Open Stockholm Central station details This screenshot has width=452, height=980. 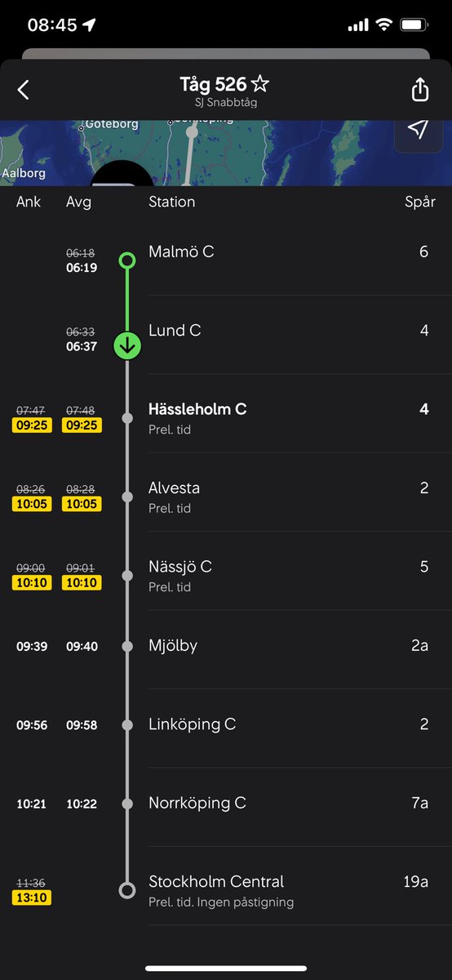[x=226, y=886]
